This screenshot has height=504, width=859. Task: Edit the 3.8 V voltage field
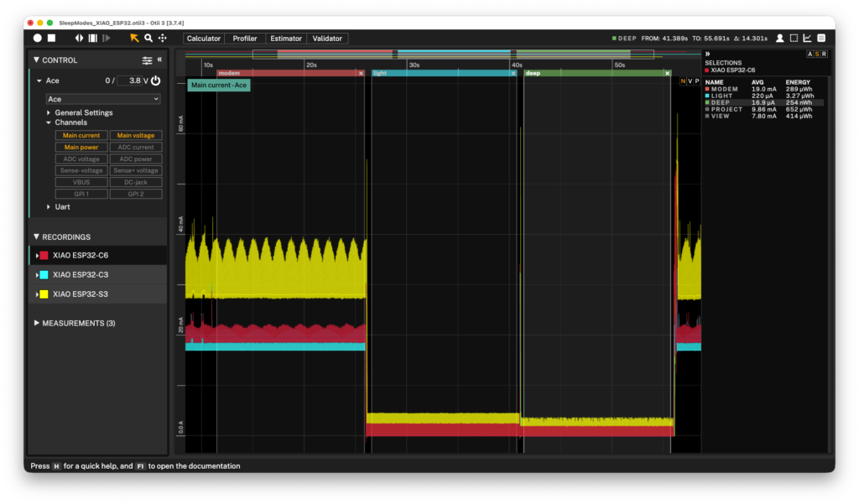coord(130,81)
